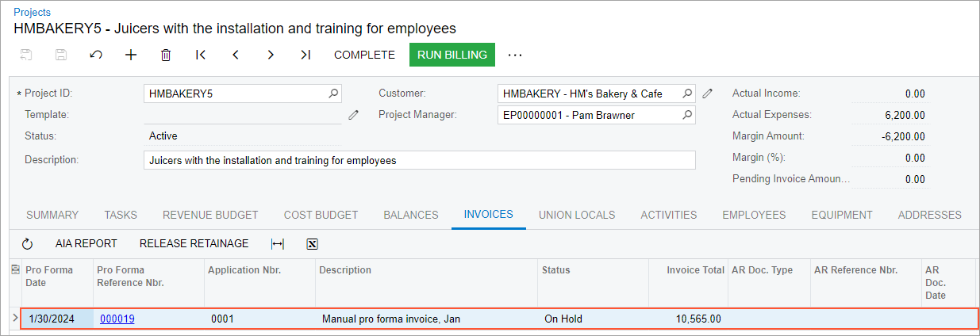Open the EMPLOYEES tab
Screen dimensions: 980x336
pos(754,215)
